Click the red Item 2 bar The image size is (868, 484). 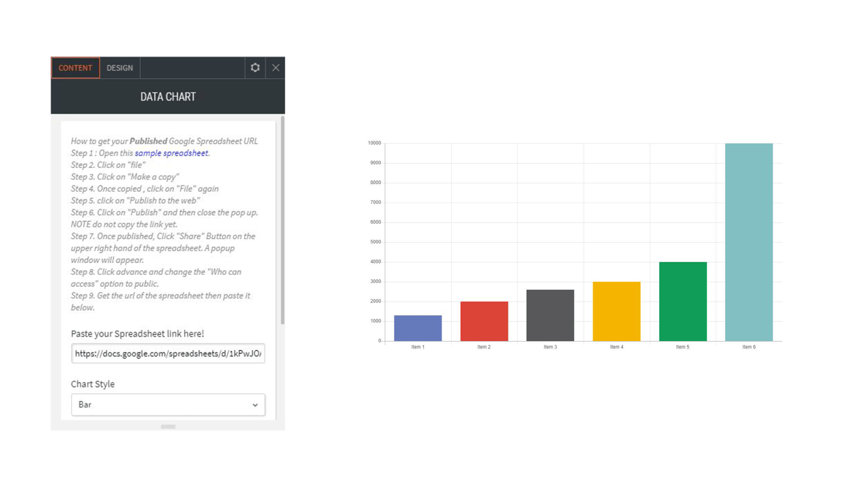[x=484, y=321]
